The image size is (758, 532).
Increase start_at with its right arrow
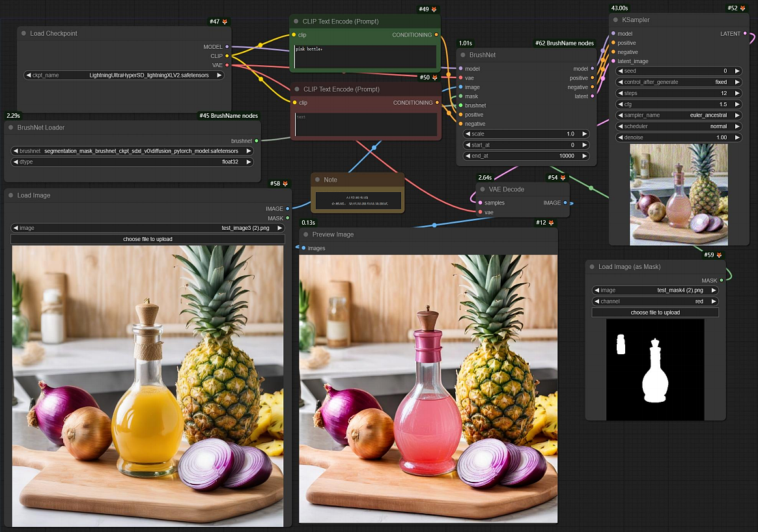pos(584,145)
